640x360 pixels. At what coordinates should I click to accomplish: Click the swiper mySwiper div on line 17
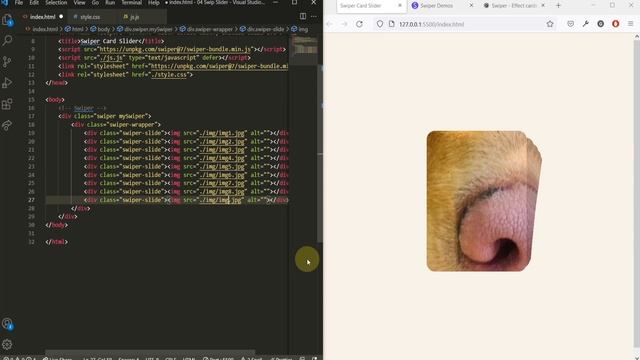click(x=104, y=116)
